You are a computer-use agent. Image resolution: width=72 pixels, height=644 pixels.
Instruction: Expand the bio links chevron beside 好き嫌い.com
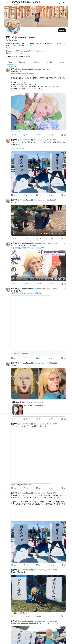46,51
